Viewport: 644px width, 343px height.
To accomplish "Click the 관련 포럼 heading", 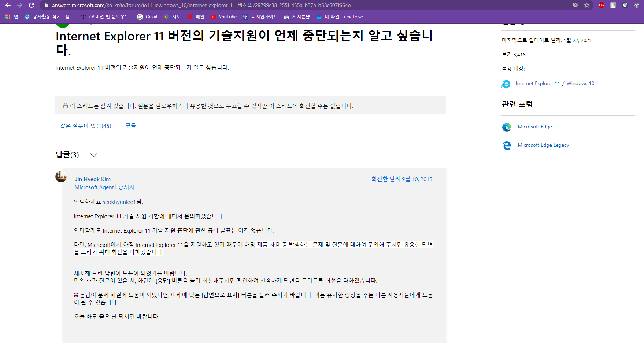I will pos(517,104).
